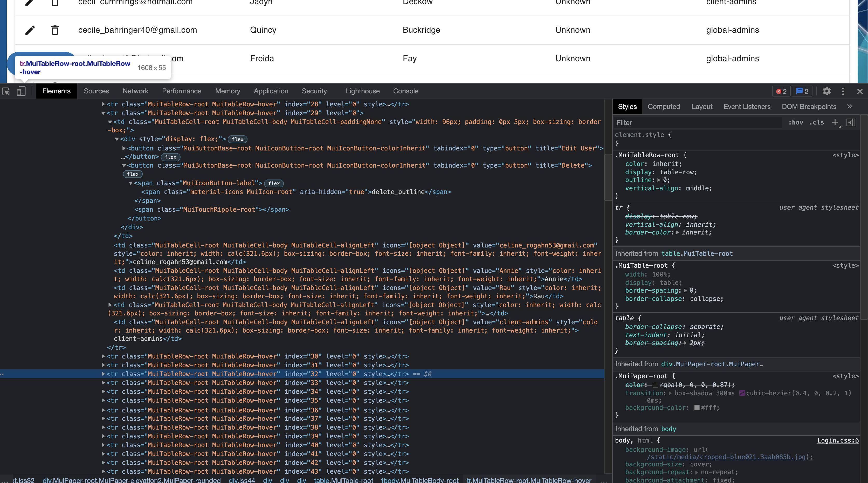868x483 pixels.
Task: Expand the tr node with index 28
Action: 104,105
